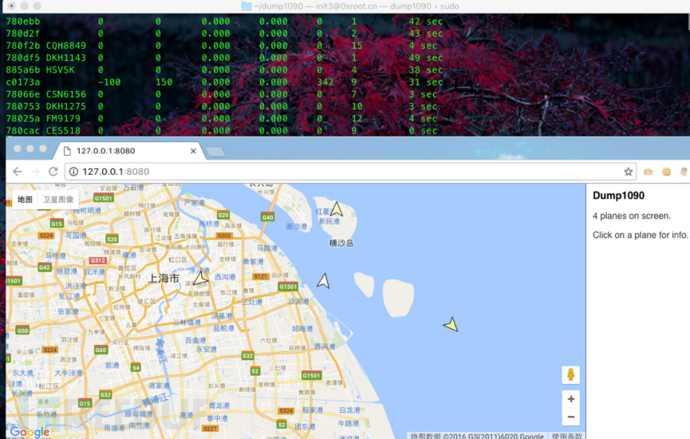Viewport: 690px width, 439px height.
Task: Switch map to 卫星图像 satellite view
Action: [58, 200]
